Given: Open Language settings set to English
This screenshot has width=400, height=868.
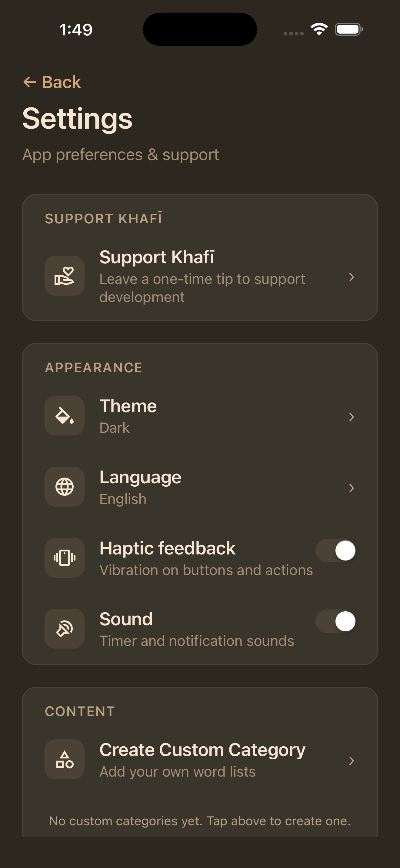Looking at the screenshot, I should click(200, 487).
